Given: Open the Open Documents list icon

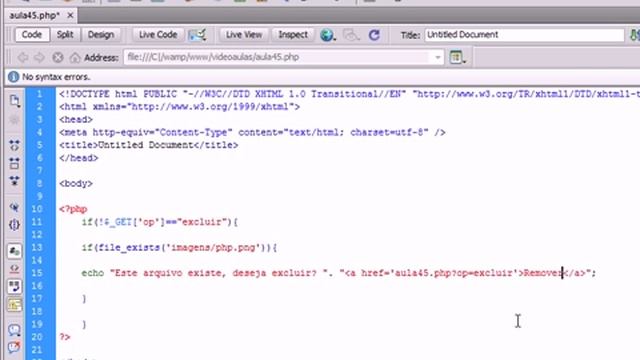Looking at the screenshot, I should [14, 101].
